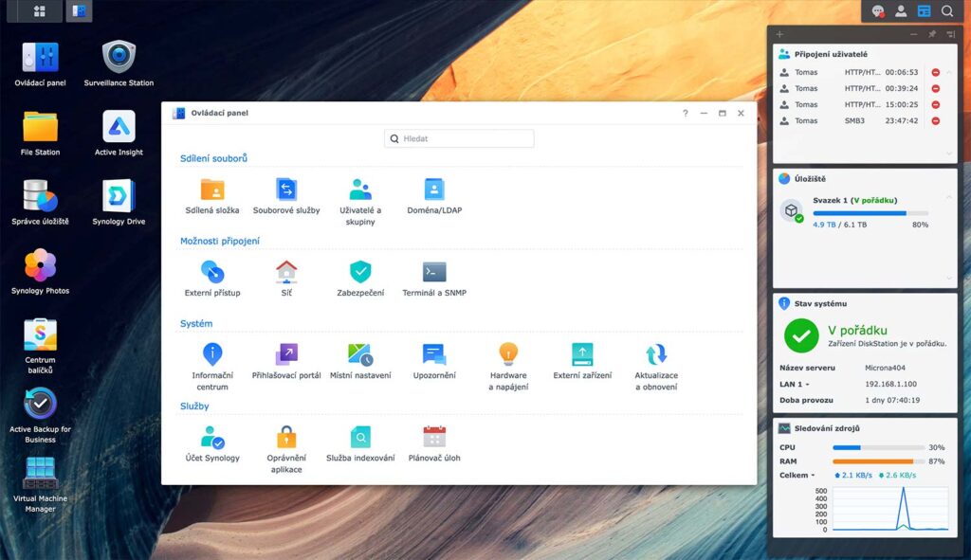971x560 pixels.
Task: Click the Sdílení souborů section header
Action: (x=213, y=158)
